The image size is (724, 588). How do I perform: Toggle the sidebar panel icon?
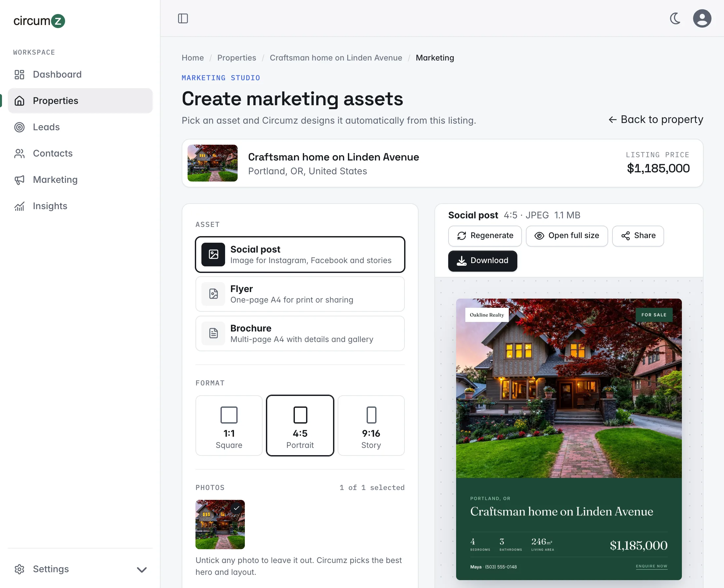[183, 18]
